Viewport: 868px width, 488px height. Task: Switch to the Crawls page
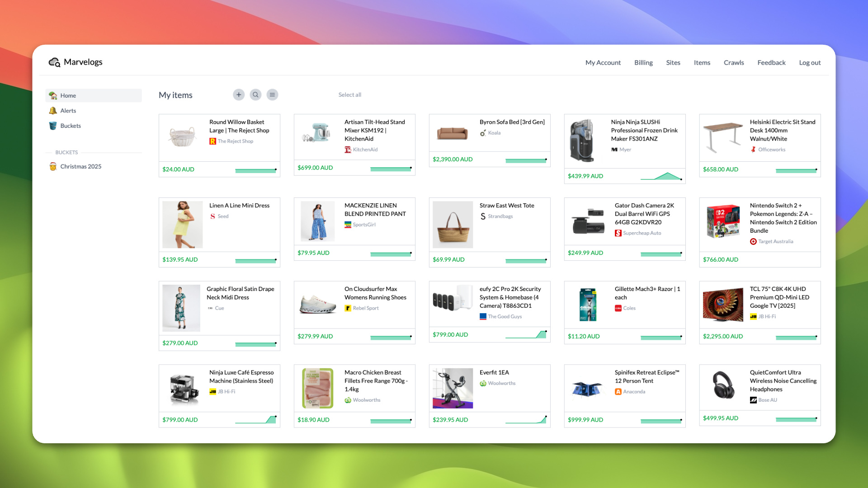733,63
